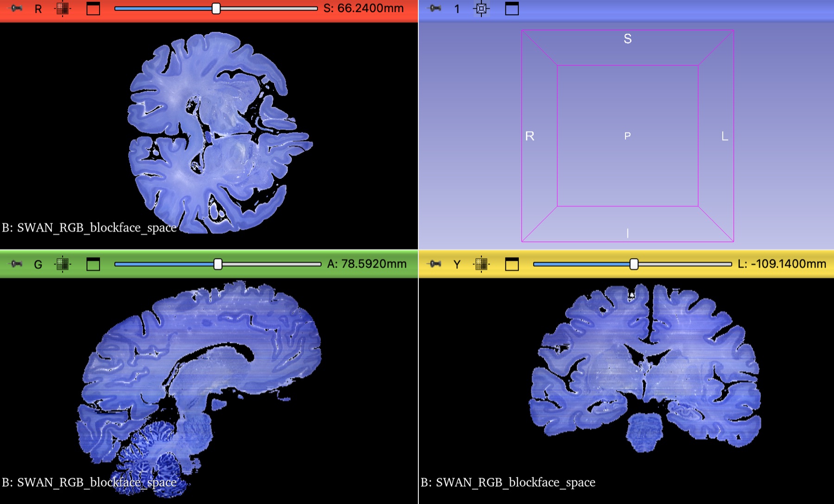Viewport: 834px width, 504px height.
Task: Click the axial brain slice image in the Red view
Action: tap(220, 132)
